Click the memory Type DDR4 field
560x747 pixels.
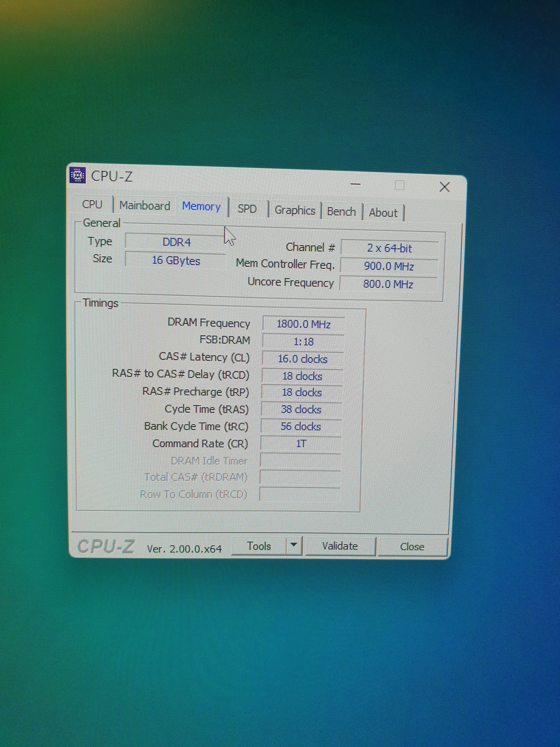pos(176,243)
